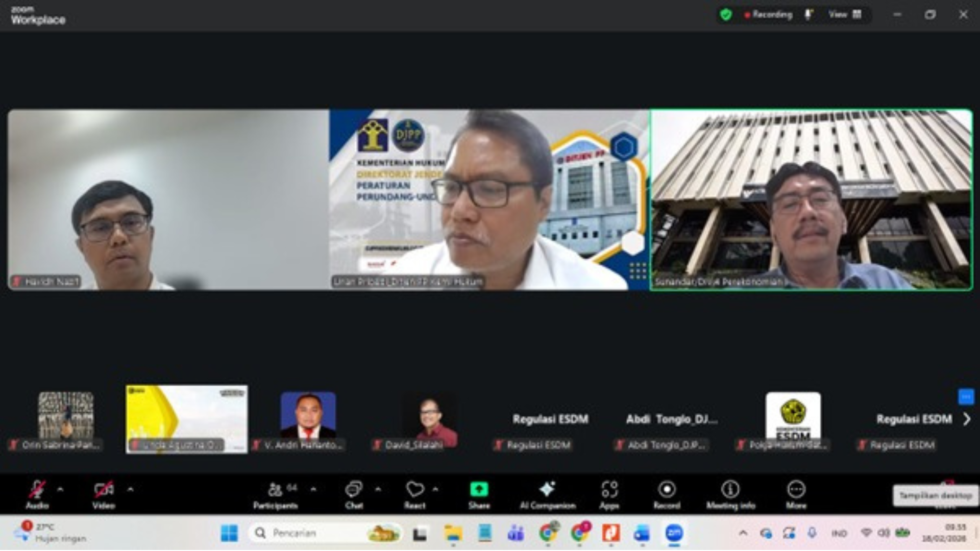Unmute the Audio microphone
This screenshot has width=980, height=551.
(37, 489)
